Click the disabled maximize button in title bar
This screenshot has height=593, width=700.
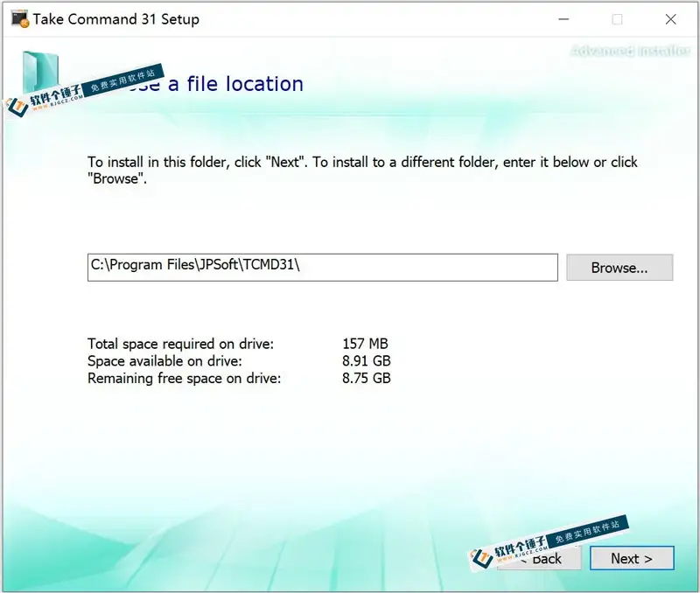click(x=618, y=19)
